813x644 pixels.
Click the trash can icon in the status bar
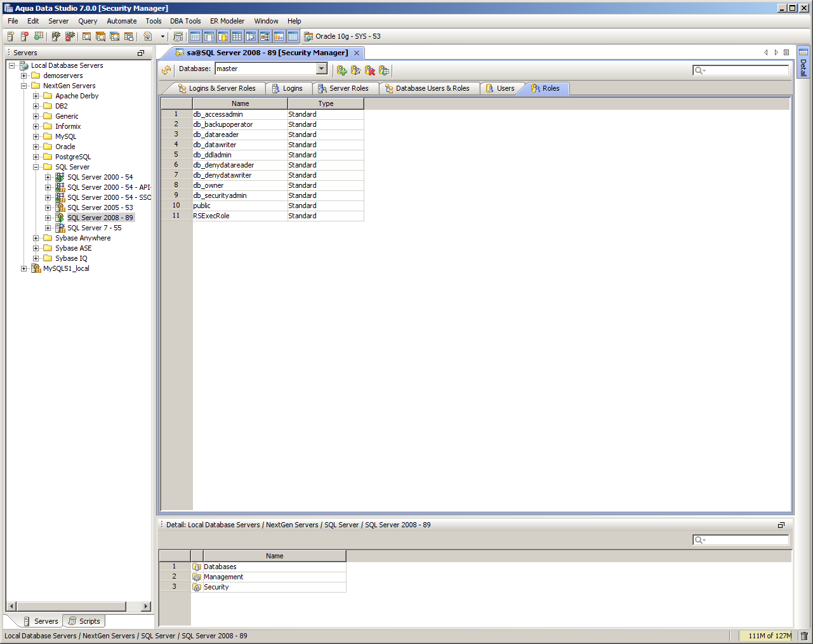tap(804, 636)
